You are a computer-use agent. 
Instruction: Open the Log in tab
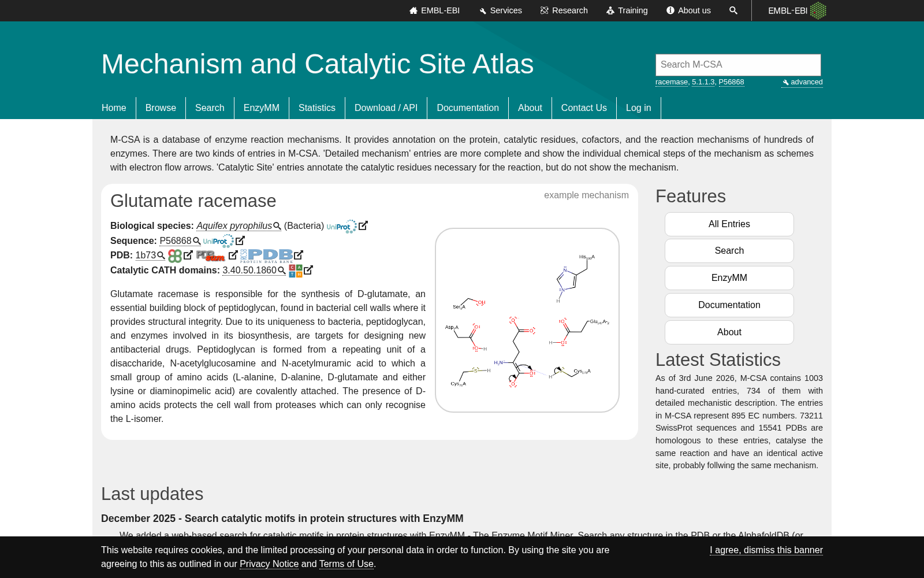click(639, 108)
